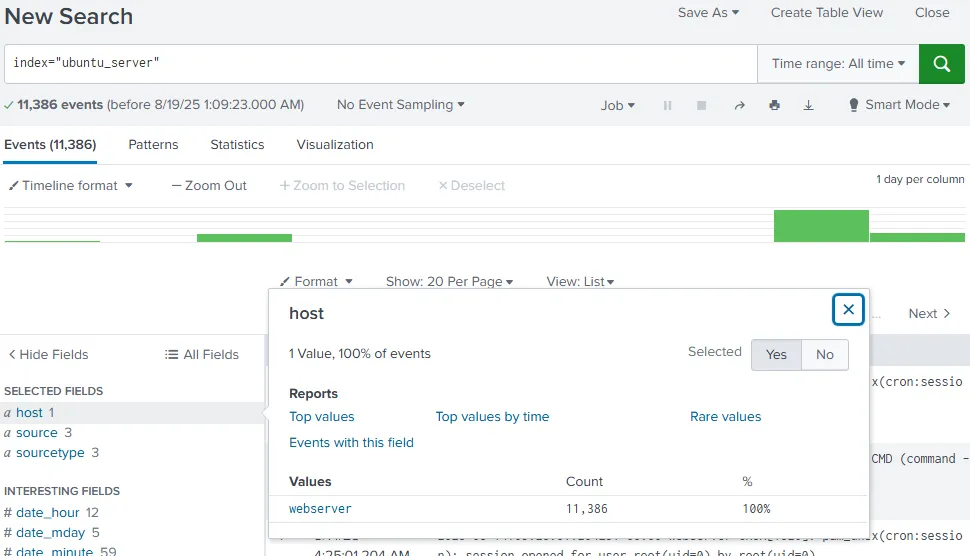Open Rare values report
The width and height of the screenshot is (970, 556).
[x=725, y=417]
